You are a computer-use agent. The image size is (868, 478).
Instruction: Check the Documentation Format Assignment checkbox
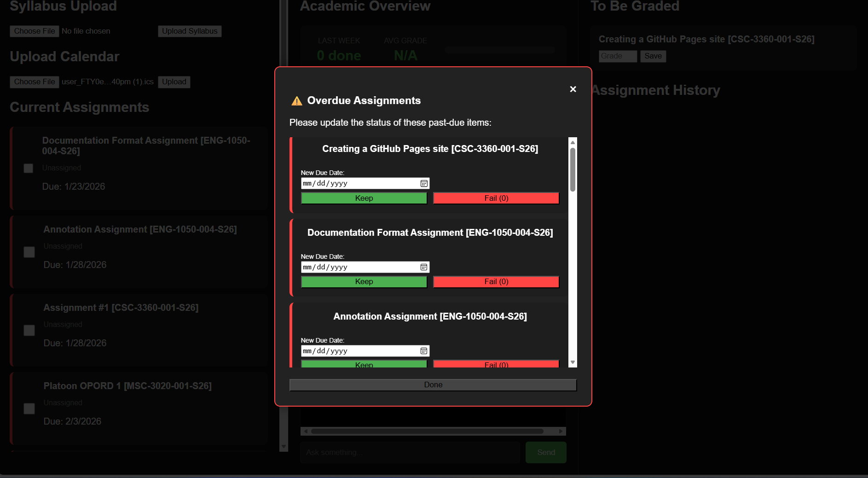(x=29, y=169)
